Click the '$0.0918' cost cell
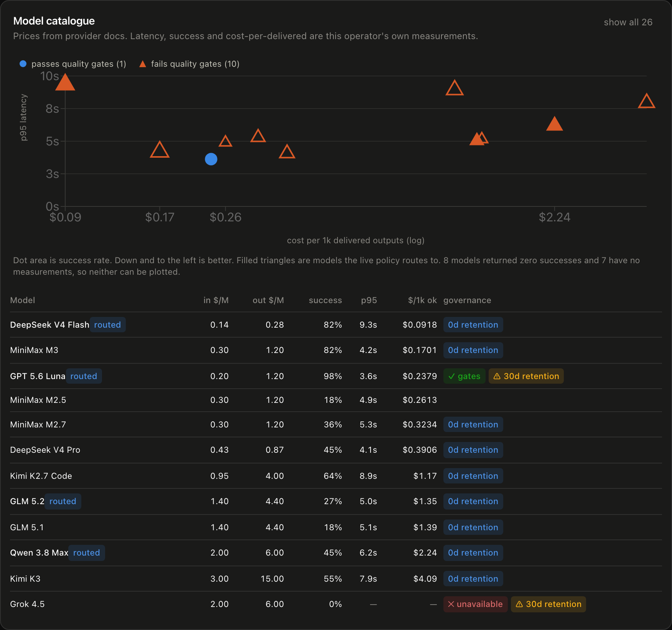 click(x=420, y=325)
